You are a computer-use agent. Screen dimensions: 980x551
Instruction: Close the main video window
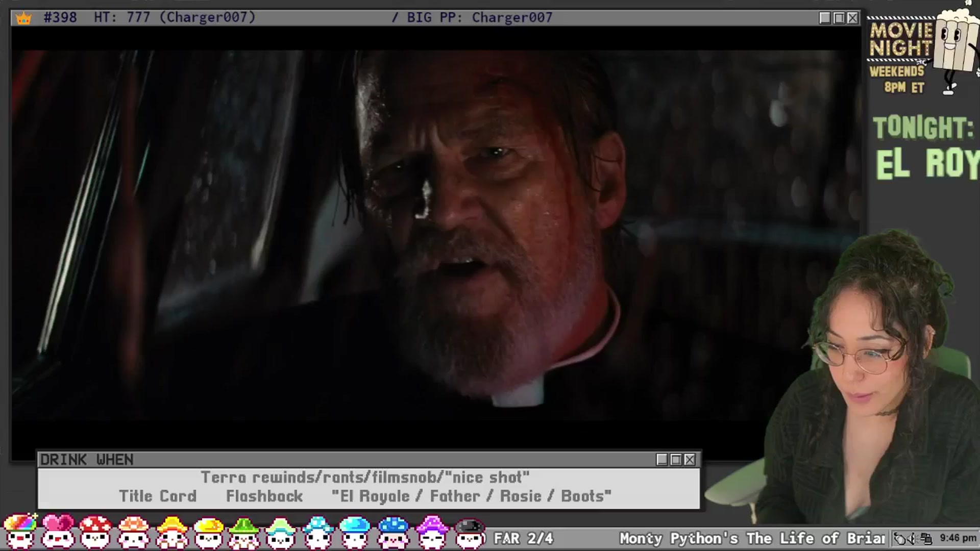coord(852,18)
